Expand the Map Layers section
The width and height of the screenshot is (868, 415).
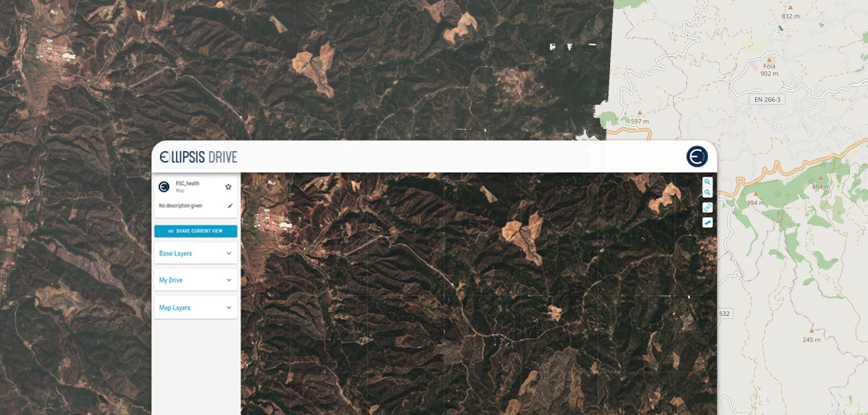(196, 308)
